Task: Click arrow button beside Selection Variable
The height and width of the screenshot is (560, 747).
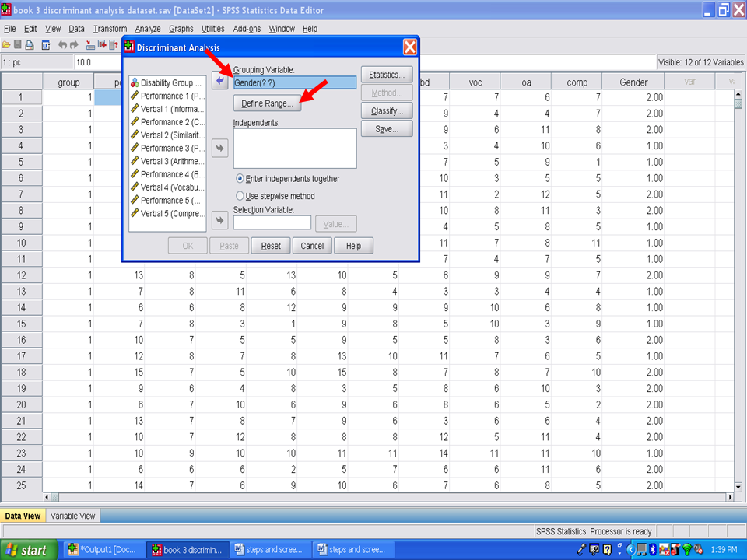Action: (x=220, y=222)
